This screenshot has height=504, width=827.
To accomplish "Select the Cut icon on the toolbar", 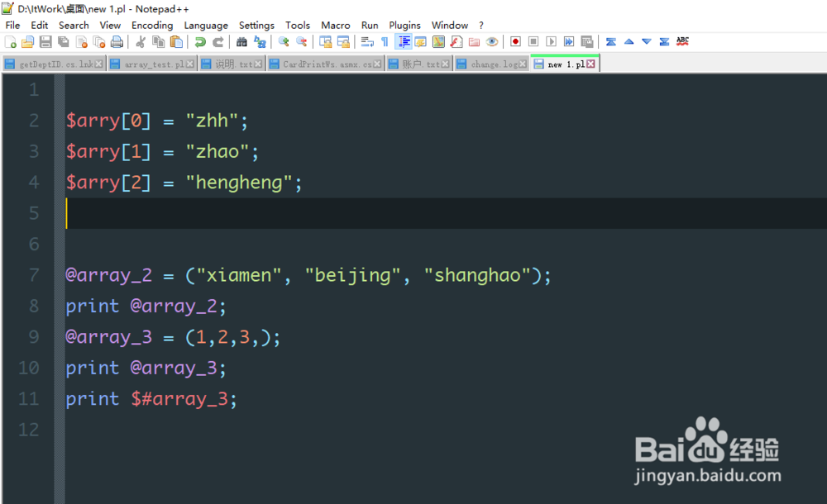I will [141, 41].
